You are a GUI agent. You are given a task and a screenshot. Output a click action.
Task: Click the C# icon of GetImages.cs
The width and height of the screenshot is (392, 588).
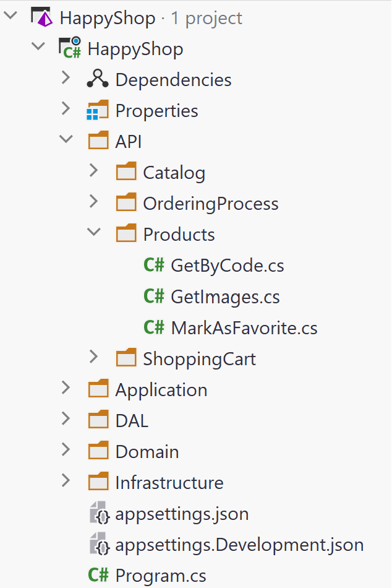click(x=154, y=296)
